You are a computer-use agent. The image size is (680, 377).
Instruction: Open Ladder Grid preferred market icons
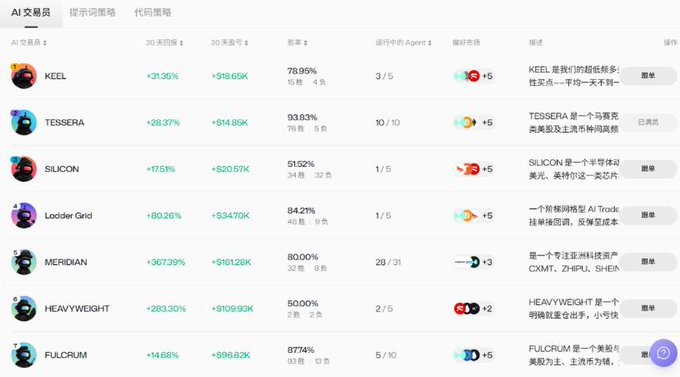pos(474,215)
